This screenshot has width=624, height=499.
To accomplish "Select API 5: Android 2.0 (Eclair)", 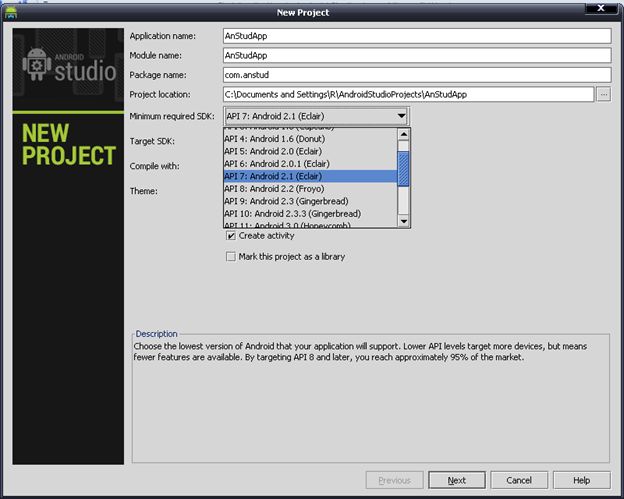I will click(310, 151).
